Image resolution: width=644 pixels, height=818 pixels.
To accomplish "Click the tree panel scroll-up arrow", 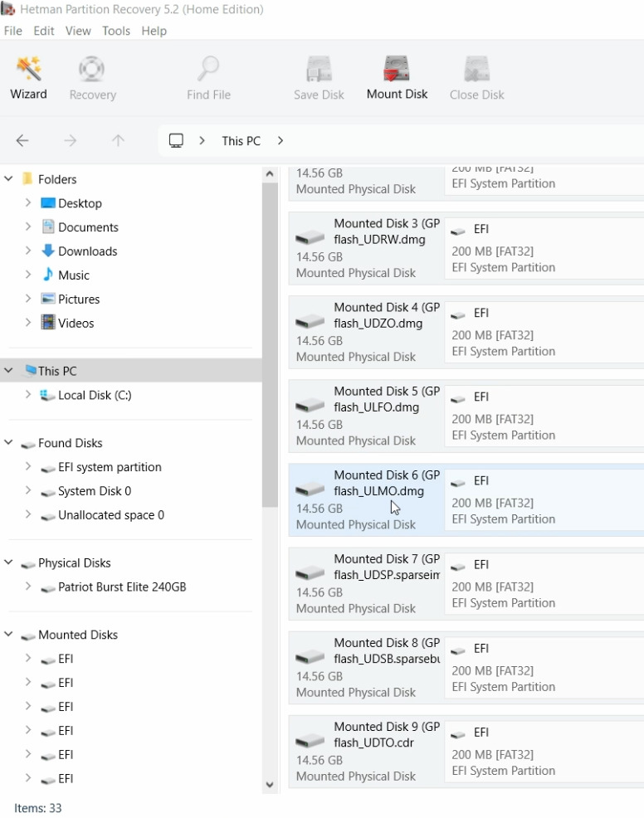I will pyautogui.click(x=270, y=173).
